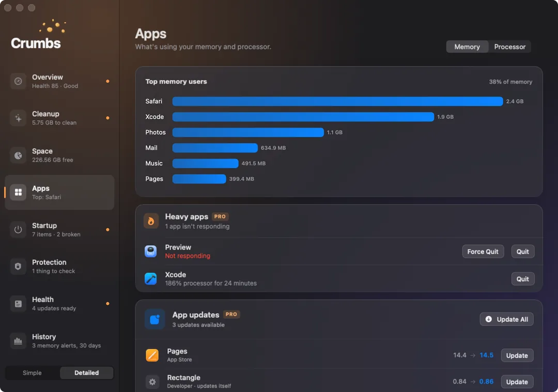
Task: Open the Protection section
Action: [x=59, y=266]
